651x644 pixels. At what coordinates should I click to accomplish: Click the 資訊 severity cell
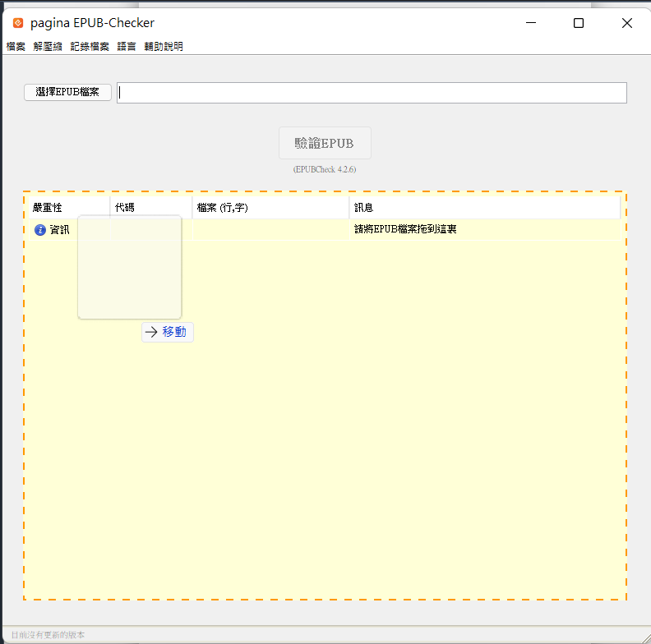coord(69,229)
